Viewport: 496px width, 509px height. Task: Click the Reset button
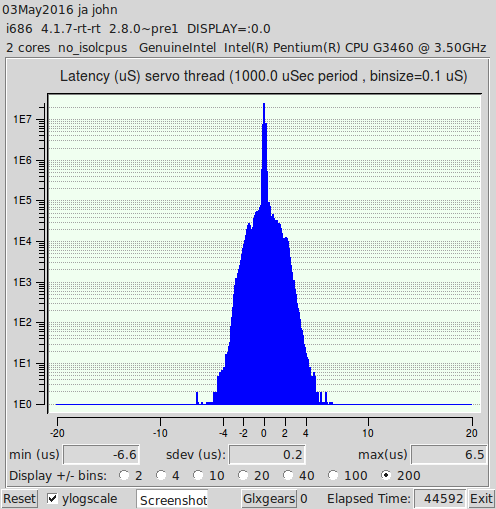pyautogui.click(x=19, y=499)
